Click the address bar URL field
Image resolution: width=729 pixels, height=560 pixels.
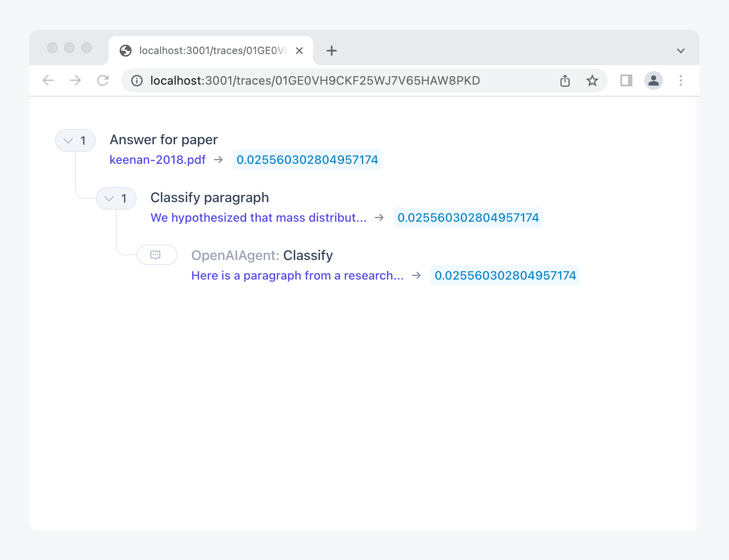coord(315,80)
